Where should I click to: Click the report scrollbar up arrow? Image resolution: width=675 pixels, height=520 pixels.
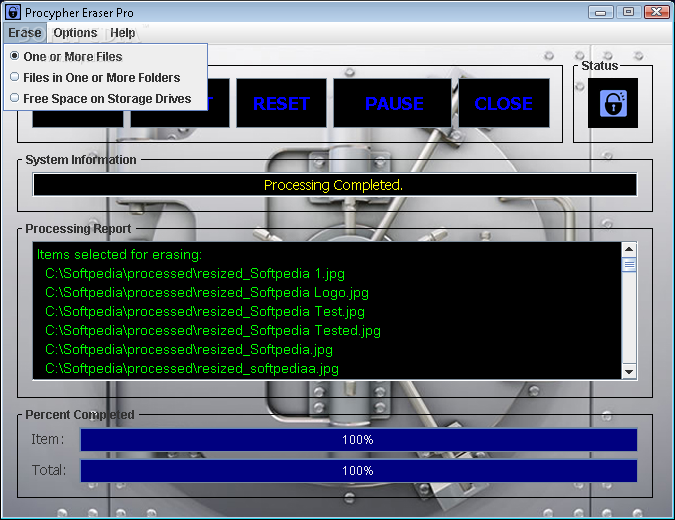[629, 249]
